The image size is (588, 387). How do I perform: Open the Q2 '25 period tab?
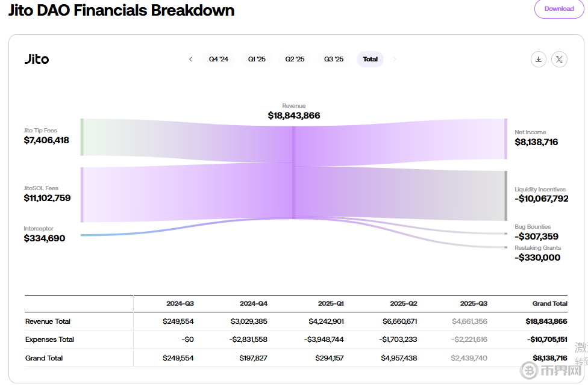(295, 59)
